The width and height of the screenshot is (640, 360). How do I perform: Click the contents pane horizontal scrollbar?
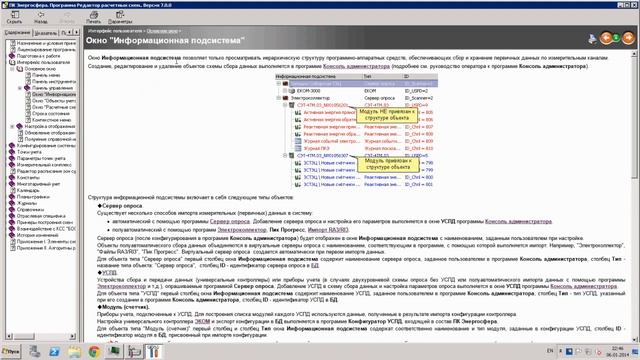point(41,336)
